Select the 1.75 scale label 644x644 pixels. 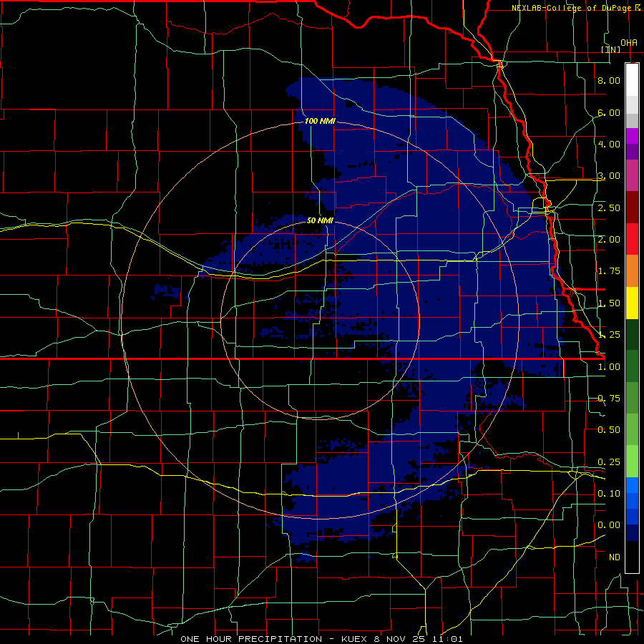[x=609, y=271]
